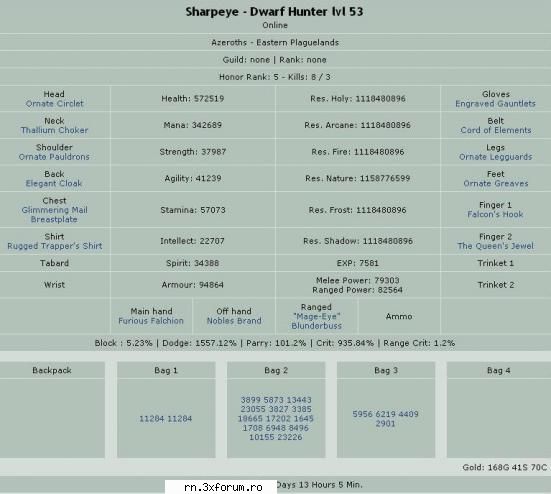Open the Falcon's Hook ring link
The image size is (551, 494).
tap(495, 214)
